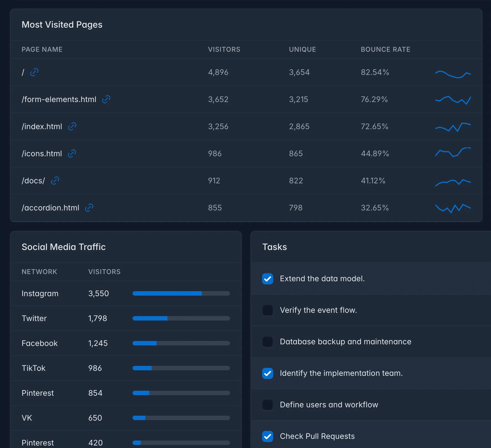Viewport: 491px width, 448px height.
Task: Check the Database backup and maintenance task
Action: click(x=268, y=342)
